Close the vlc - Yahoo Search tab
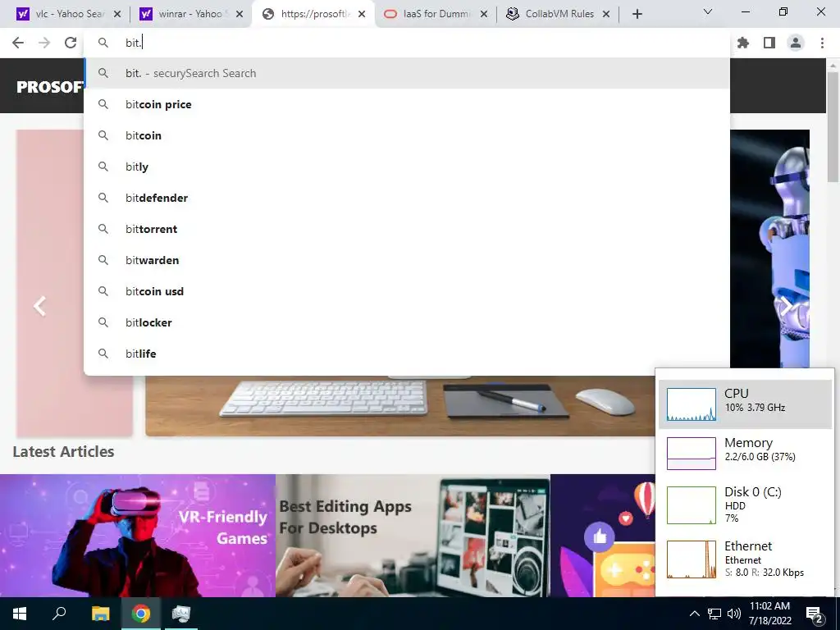840x630 pixels. pyautogui.click(x=117, y=15)
